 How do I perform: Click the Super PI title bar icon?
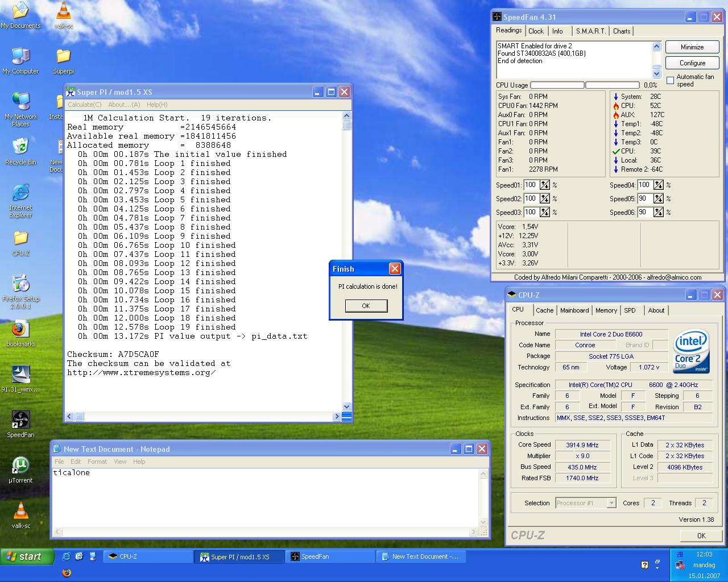point(71,92)
